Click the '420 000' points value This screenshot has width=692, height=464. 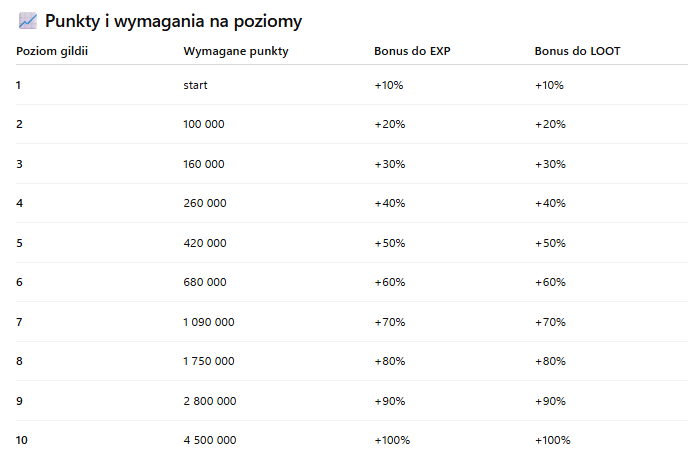click(204, 243)
